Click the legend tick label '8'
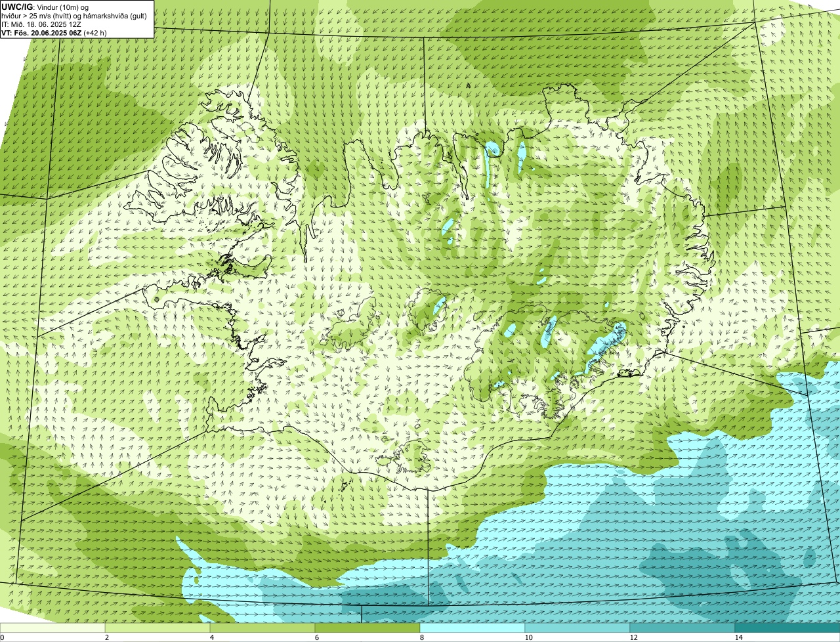 [x=423, y=637]
